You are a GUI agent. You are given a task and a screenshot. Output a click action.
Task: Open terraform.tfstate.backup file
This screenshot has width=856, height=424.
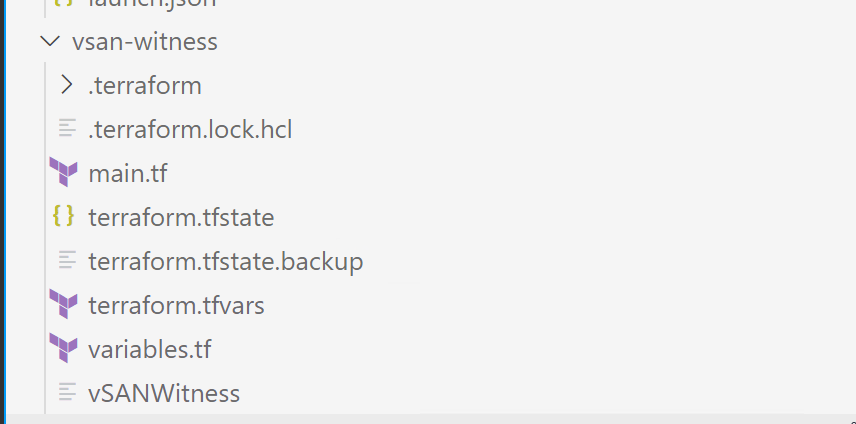(225, 262)
